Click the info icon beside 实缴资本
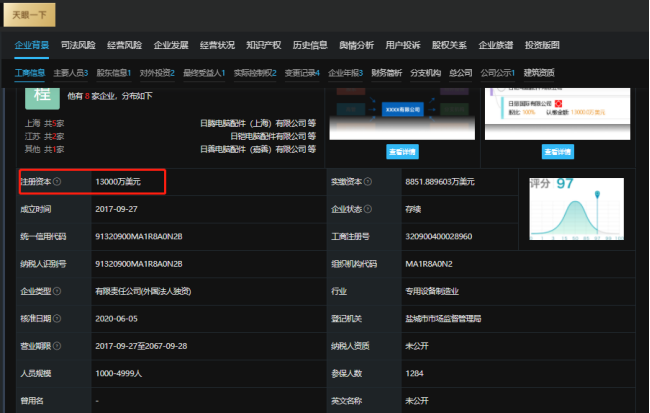Image resolution: width=650 pixels, height=413 pixels. coord(368,182)
